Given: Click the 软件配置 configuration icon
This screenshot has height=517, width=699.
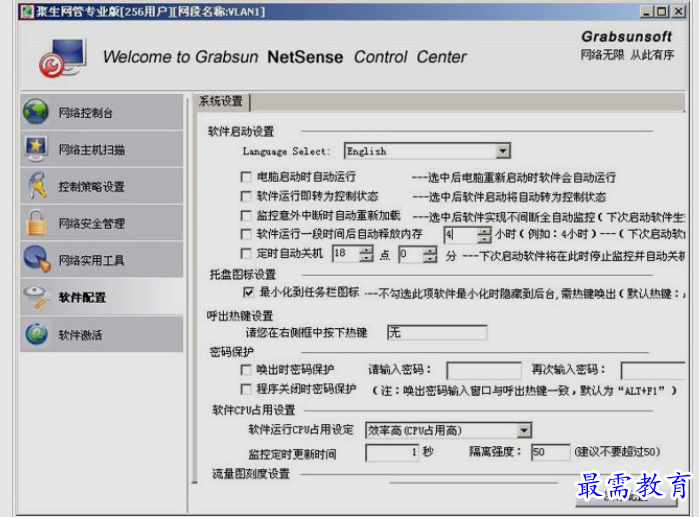Looking at the screenshot, I should click(x=36, y=297).
